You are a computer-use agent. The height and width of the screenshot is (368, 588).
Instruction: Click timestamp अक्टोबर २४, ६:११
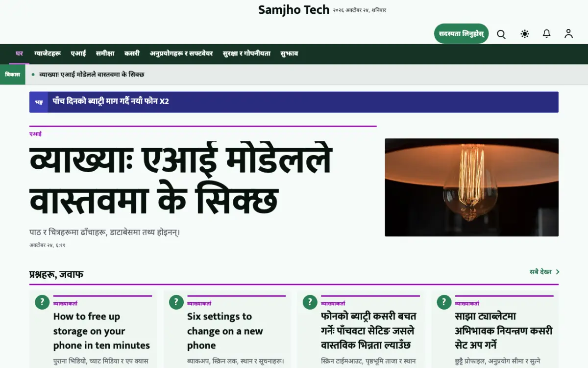tap(48, 245)
